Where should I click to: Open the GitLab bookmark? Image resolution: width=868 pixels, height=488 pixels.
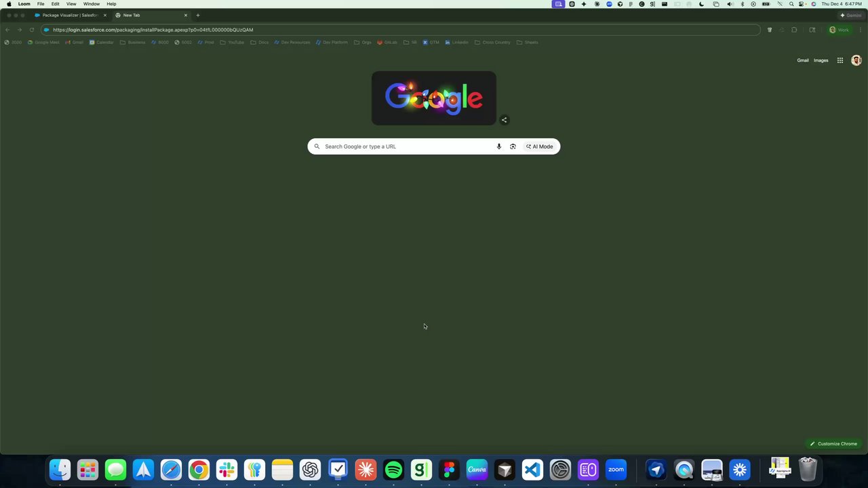point(387,42)
